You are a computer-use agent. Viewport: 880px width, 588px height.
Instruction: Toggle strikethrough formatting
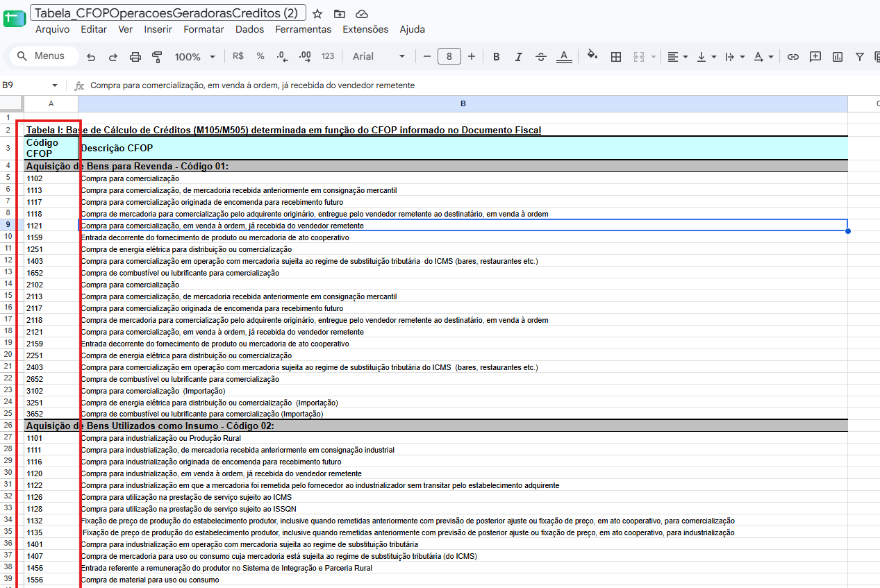(541, 56)
